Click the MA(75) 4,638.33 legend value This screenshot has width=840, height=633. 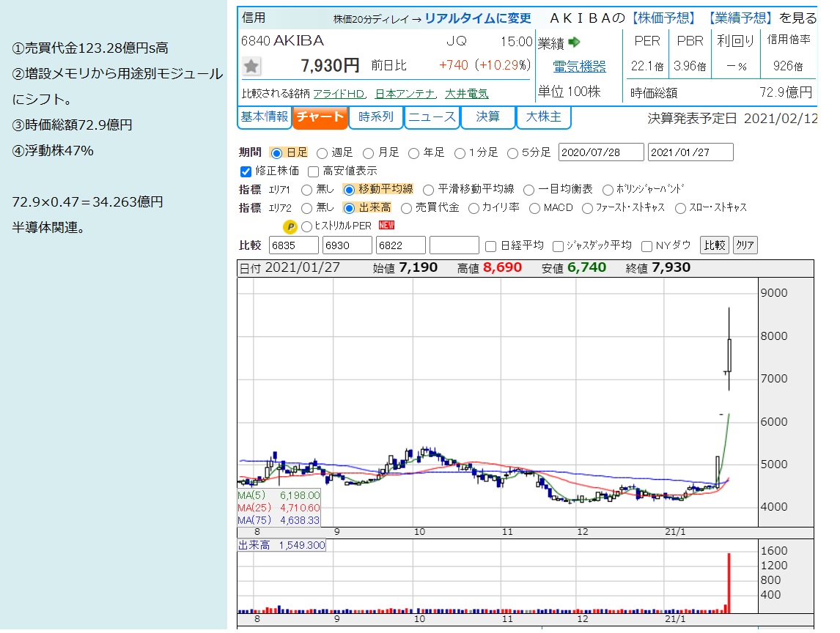click(300, 520)
